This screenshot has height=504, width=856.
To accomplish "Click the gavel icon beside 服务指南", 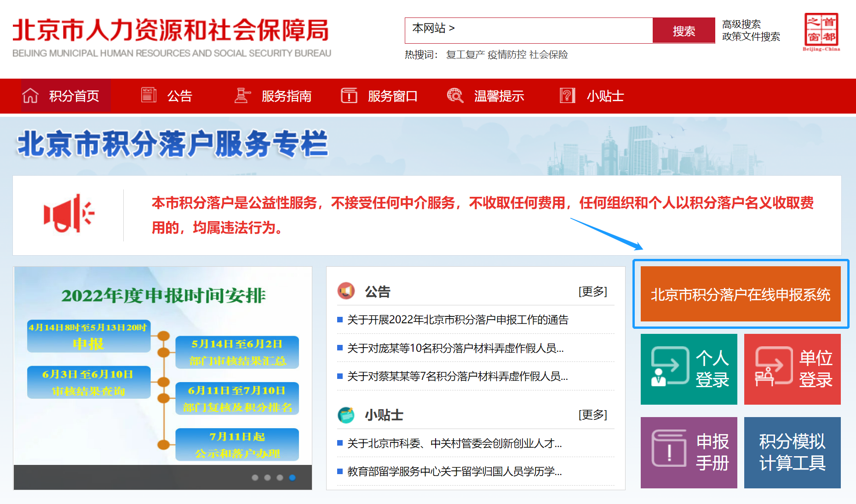I will tap(242, 95).
